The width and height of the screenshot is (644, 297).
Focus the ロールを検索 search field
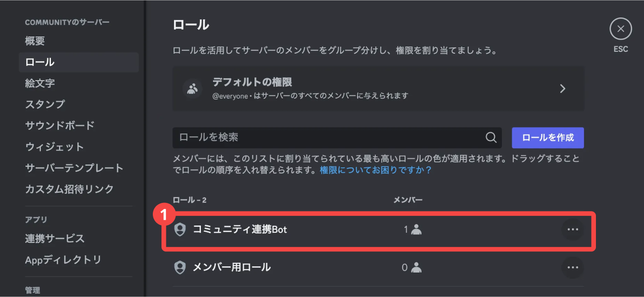[327, 138]
